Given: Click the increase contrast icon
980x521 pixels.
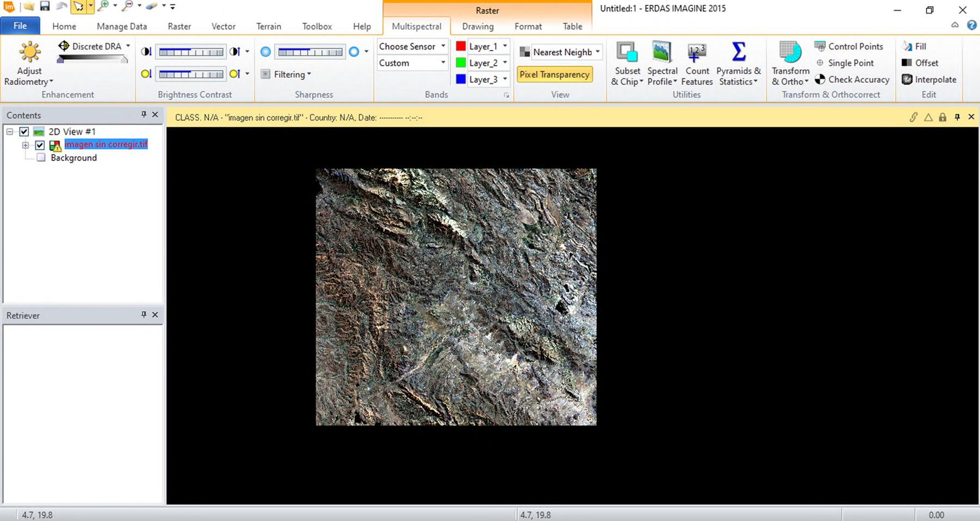Looking at the screenshot, I should (x=235, y=52).
